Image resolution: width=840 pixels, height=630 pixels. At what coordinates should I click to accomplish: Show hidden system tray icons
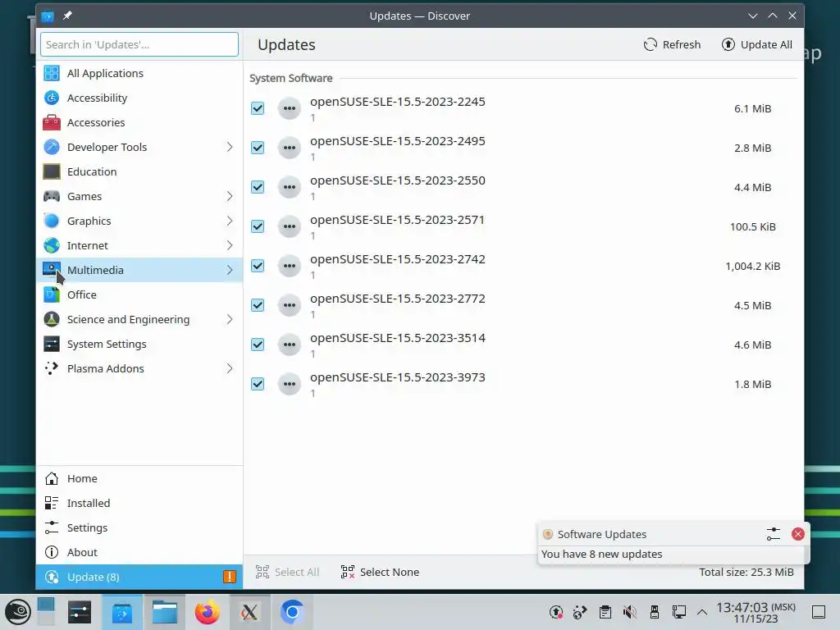pos(702,612)
